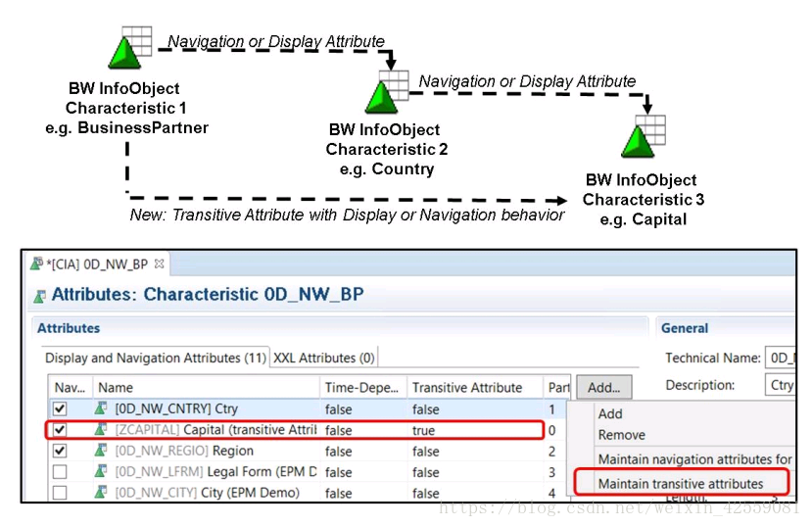Toggle navigation checkbox for 0D_NW_REGIO Region
Viewport: 812px width, 527px height.
coord(60,451)
